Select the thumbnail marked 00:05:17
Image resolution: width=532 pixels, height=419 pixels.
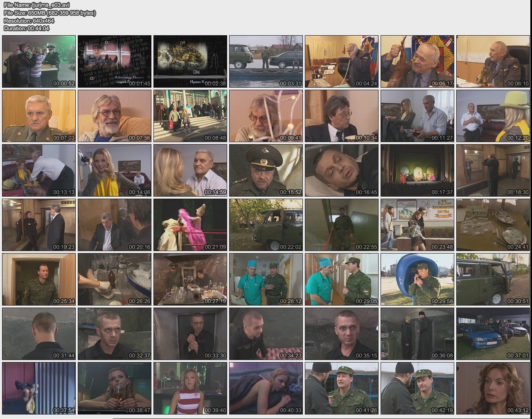[417, 61]
